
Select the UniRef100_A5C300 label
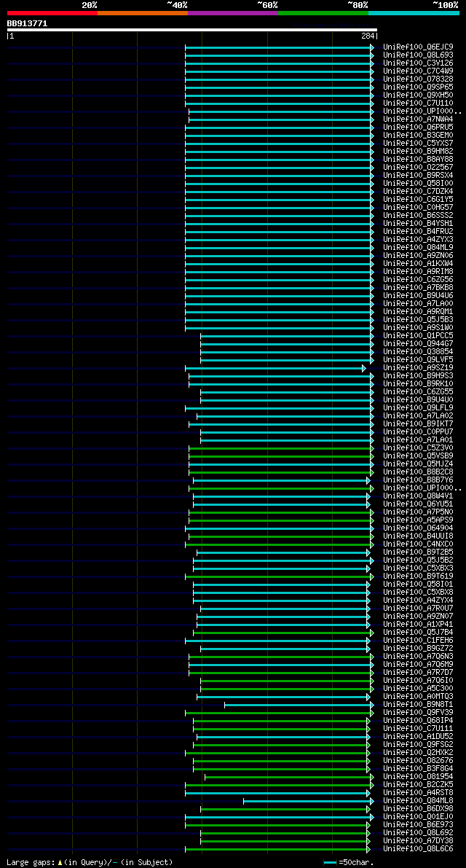point(418,689)
